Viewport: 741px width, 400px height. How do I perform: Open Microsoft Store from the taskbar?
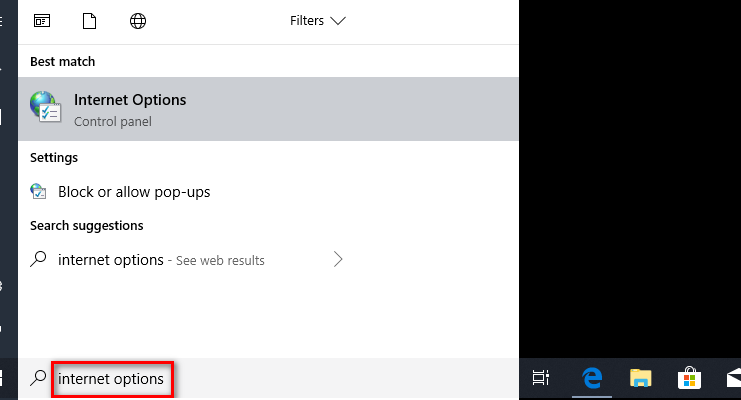coord(689,378)
